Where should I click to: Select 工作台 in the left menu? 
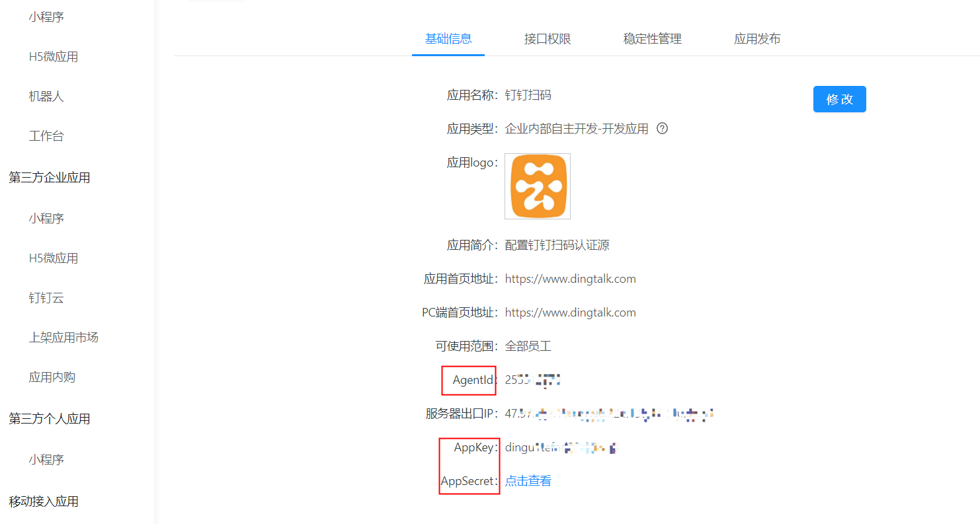pyautogui.click(x=46, y=136)
